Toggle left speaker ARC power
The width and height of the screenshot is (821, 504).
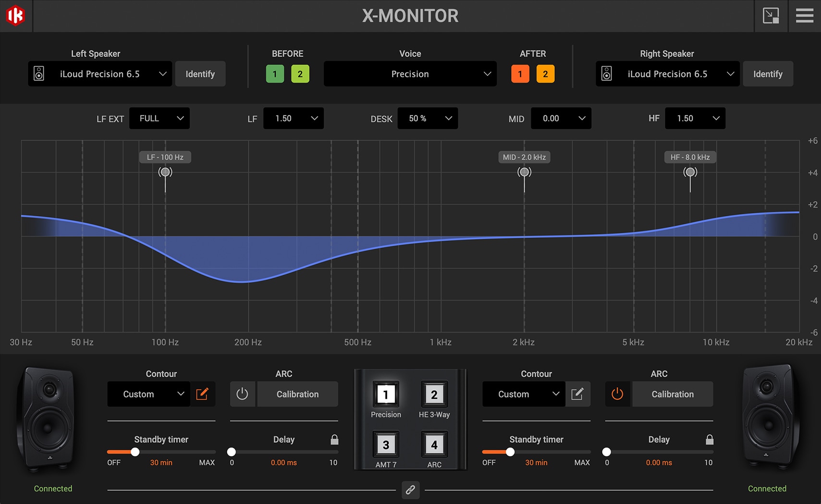click(243, 394)
